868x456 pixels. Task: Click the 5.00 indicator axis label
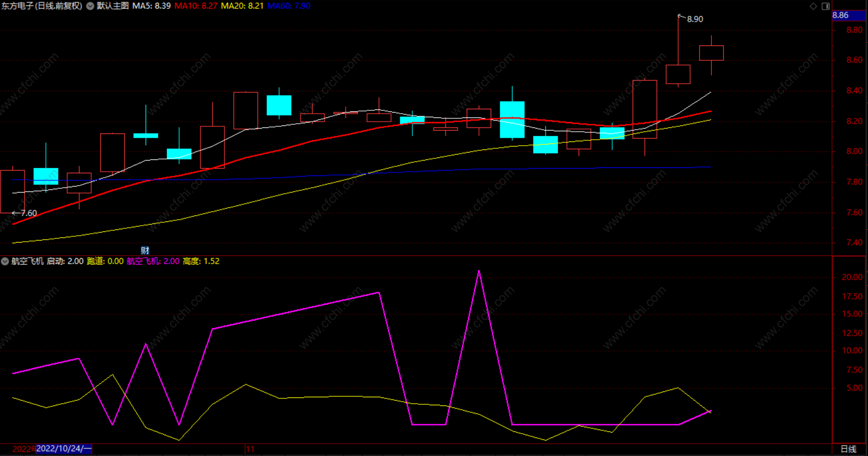[x=854, y=388]
